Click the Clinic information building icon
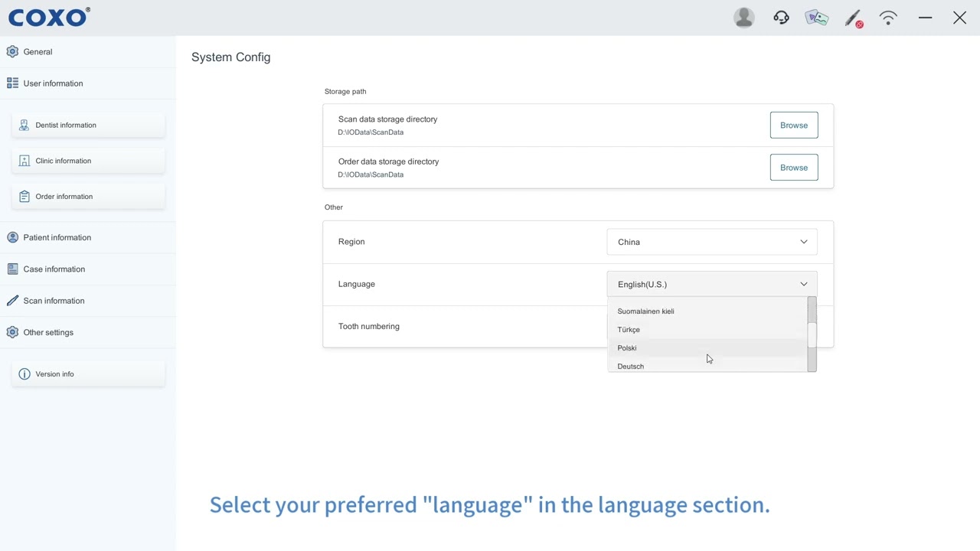 pos(24,161)
